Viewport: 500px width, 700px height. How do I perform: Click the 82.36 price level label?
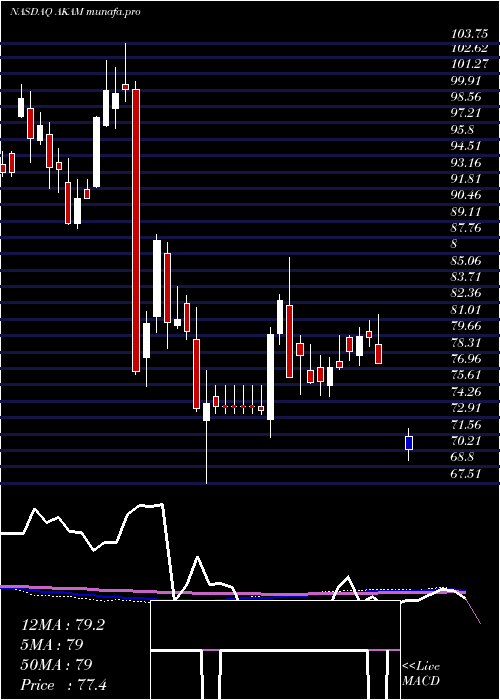click(x=466, y=293)
